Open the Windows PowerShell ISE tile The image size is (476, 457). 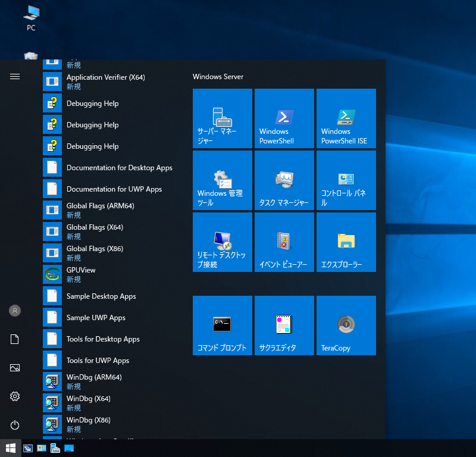click(346, 118)
